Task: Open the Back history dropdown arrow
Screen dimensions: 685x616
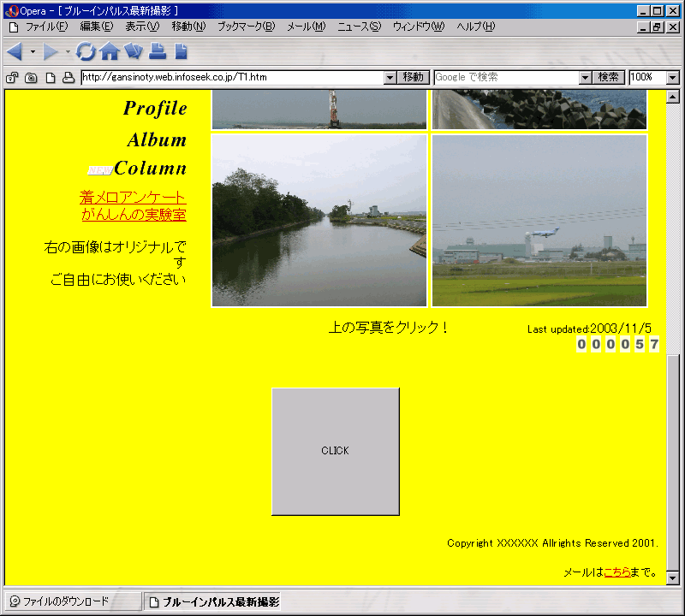Action: click(33, 51)
